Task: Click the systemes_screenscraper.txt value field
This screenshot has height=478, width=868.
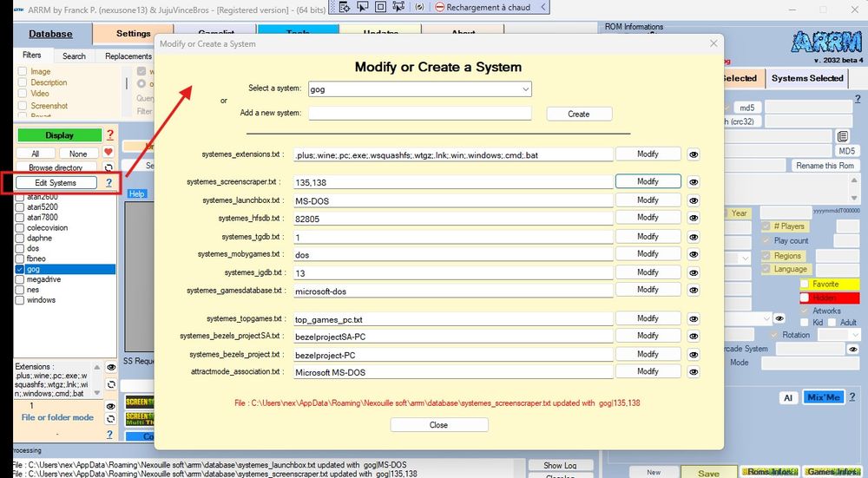Action: (x=453, y=182)
